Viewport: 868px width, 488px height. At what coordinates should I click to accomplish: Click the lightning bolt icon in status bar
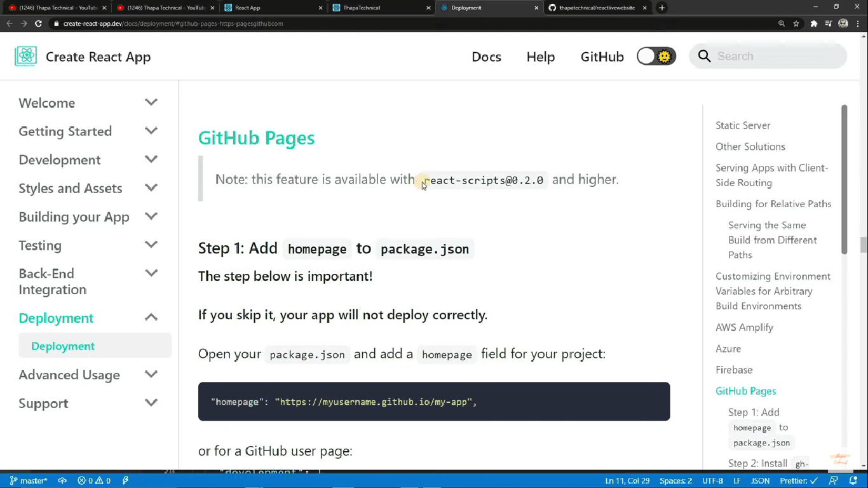coord(125,481)
